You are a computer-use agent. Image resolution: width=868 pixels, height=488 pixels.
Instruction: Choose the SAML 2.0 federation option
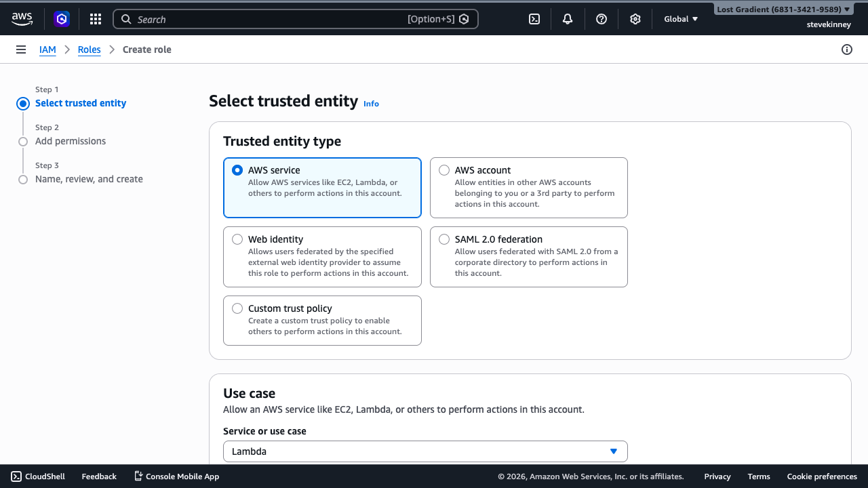529,257
